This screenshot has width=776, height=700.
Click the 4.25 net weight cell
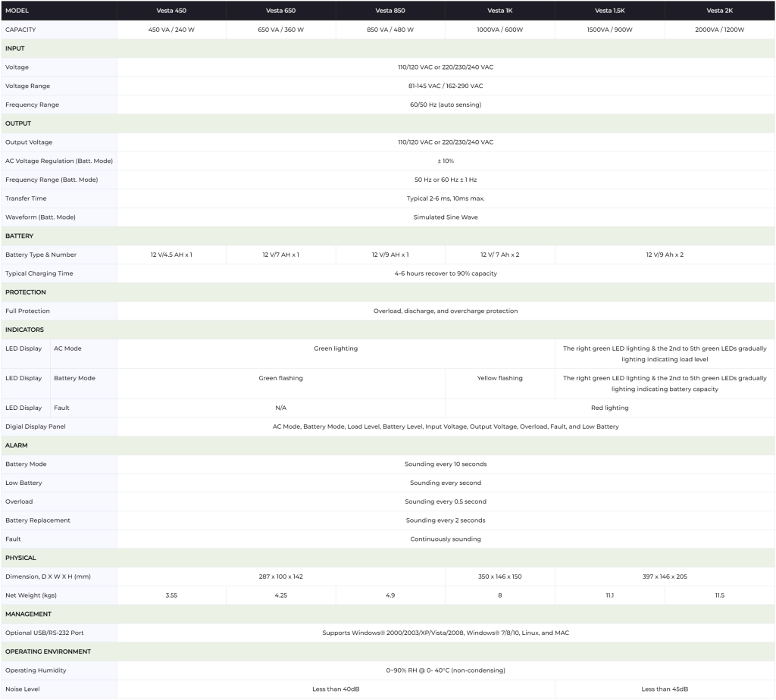[280, 595]
